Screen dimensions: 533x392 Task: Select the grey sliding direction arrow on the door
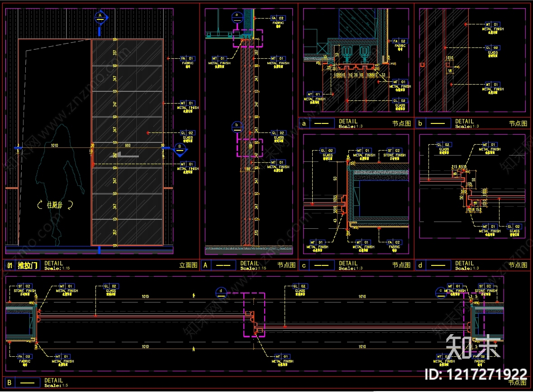tap(125, 156)
